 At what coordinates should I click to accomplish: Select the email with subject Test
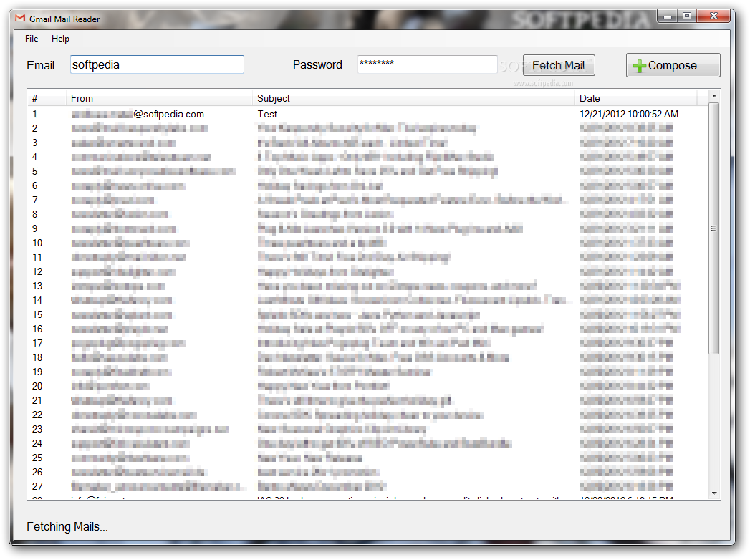(267, 115)
